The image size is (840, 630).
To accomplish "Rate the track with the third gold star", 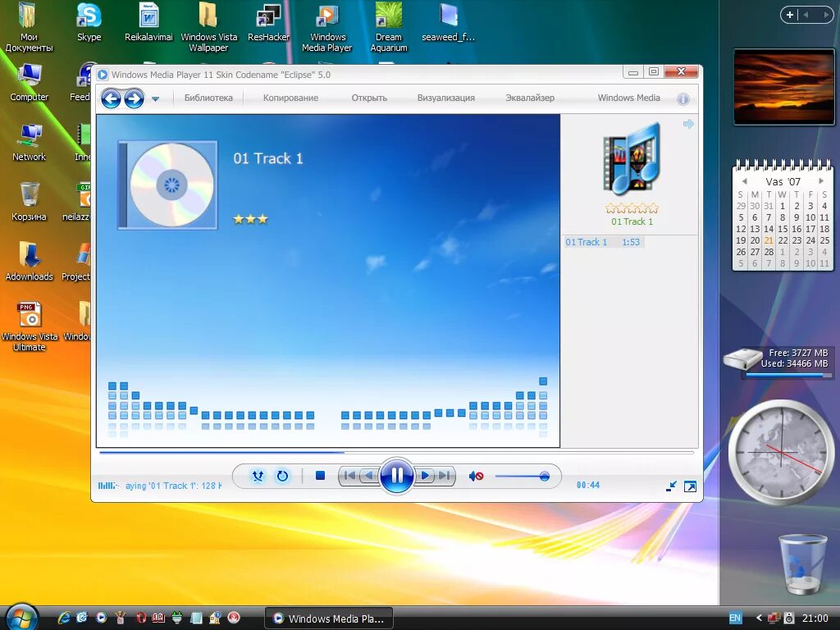I will pos(262,219).
